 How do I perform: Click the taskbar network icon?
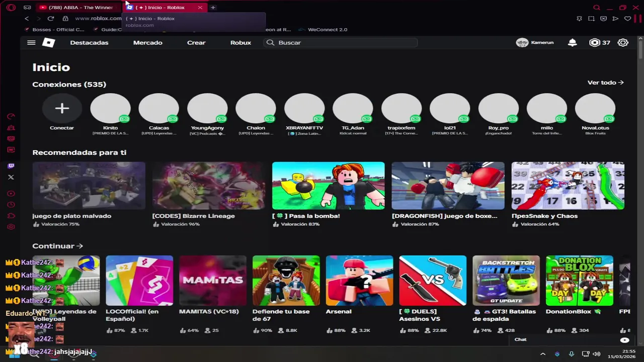click(x=585, y=354)
